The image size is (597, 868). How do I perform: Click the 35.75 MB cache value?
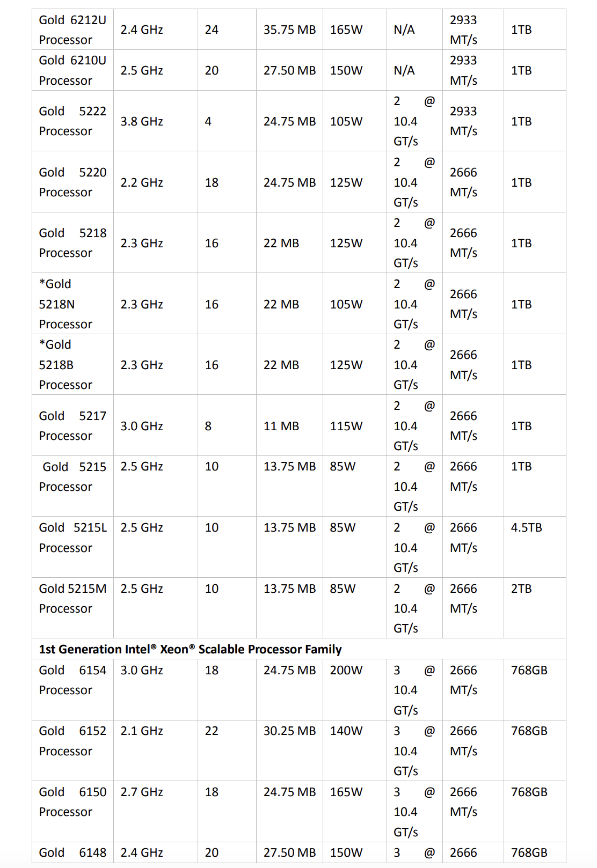[289, 30]
